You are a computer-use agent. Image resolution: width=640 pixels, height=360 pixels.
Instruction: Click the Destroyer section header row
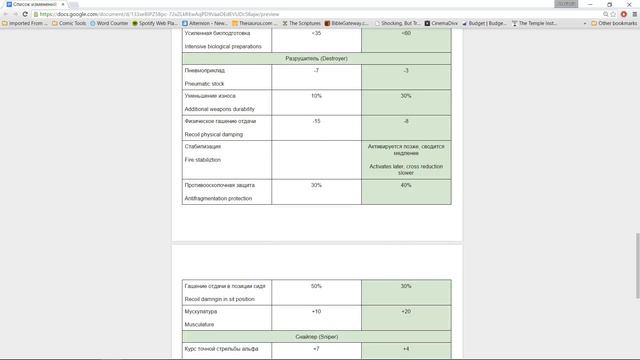(x=316, y=58)
